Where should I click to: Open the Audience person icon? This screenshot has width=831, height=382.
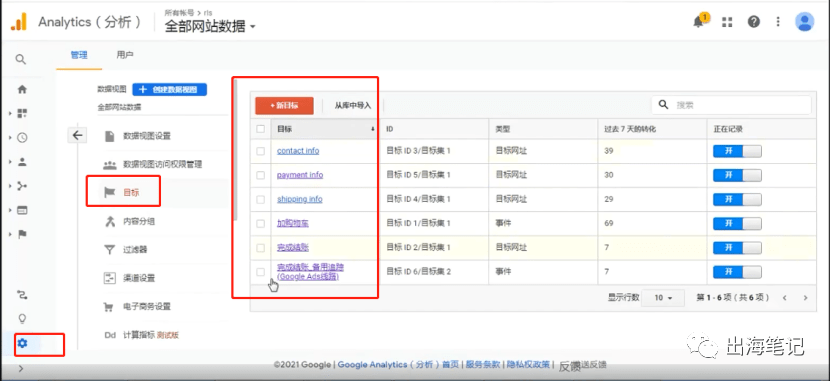point(22,162)
